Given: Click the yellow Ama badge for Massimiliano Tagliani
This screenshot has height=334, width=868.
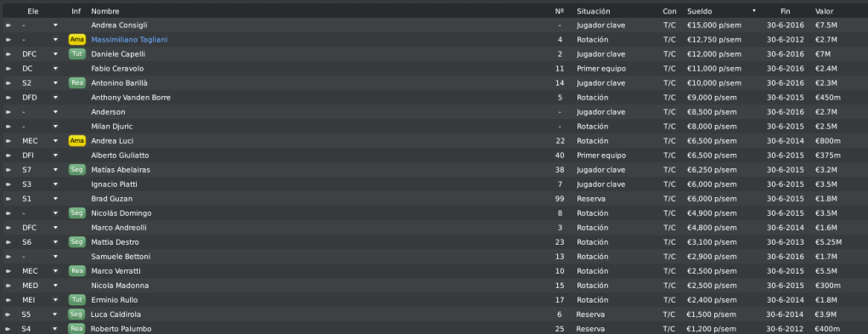Looking at the screenshot, I should (76, 40).
